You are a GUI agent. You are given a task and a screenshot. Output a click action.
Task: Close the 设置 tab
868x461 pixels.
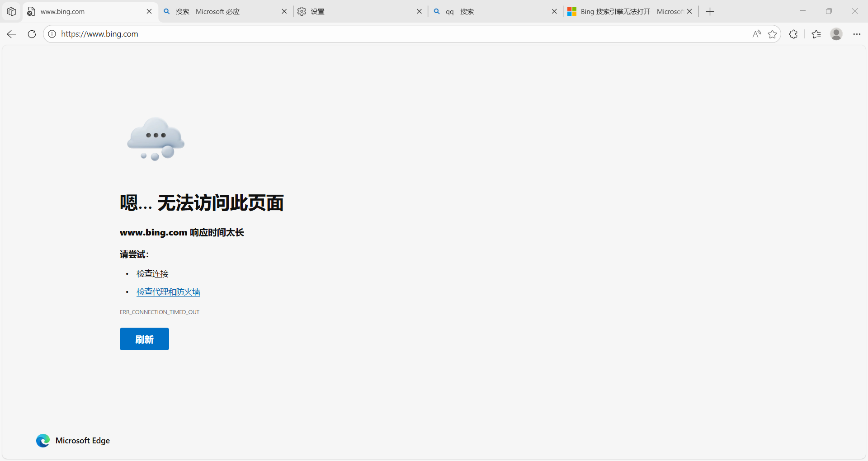tap(419, 12)
